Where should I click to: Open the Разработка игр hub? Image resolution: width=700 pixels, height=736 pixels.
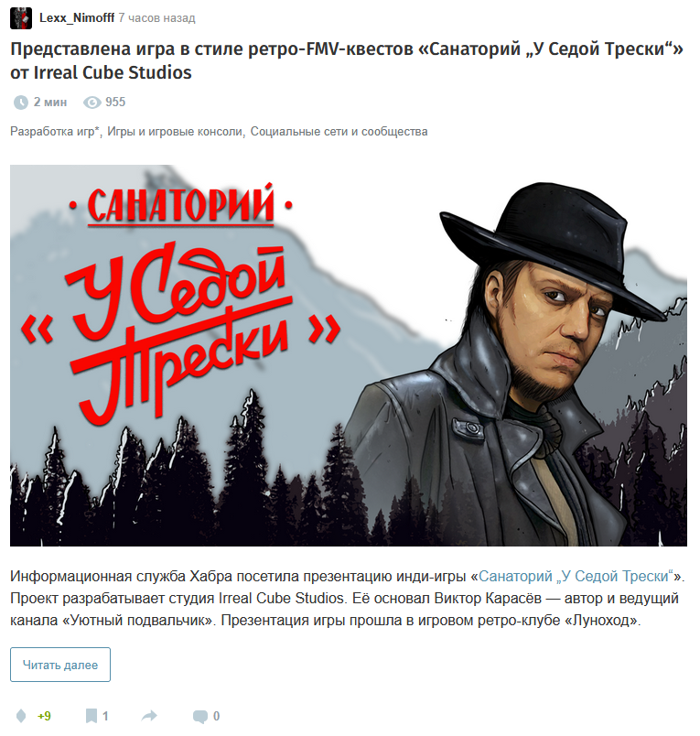click(x=55, y=132)
